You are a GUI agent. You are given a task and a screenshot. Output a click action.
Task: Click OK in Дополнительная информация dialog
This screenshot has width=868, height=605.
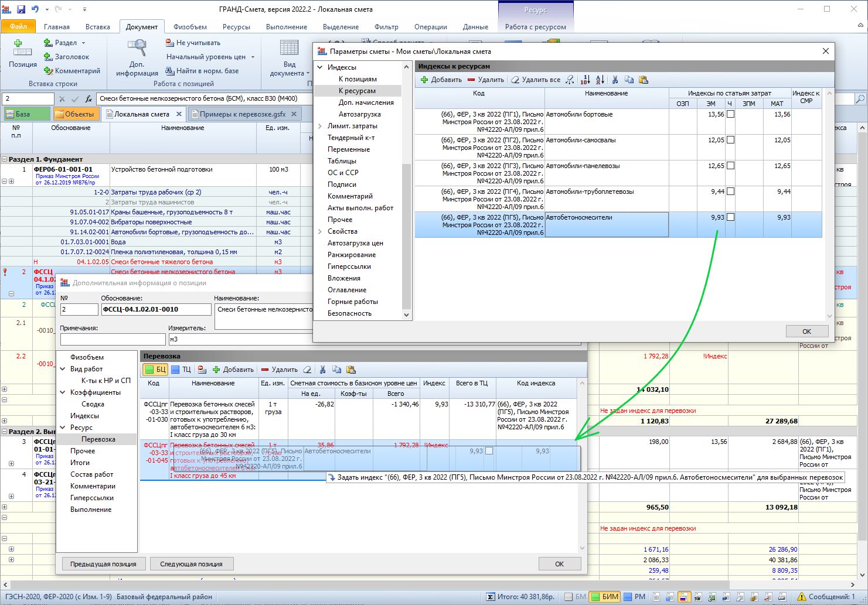point(559,564)
